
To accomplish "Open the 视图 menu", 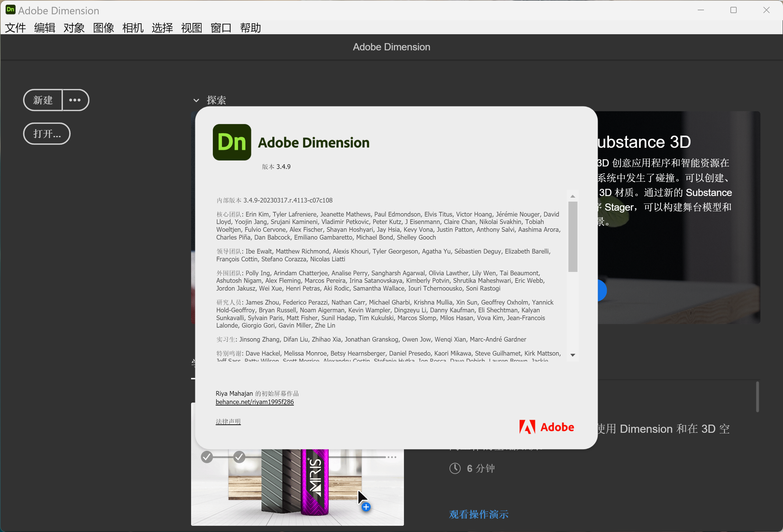I will [x=192, y=28].
